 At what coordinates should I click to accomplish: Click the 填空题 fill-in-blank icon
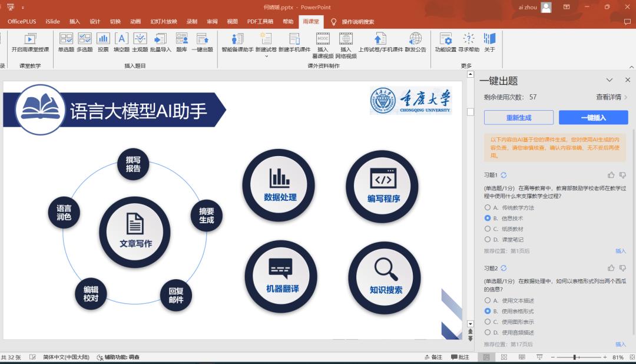[x=121, y=42]
